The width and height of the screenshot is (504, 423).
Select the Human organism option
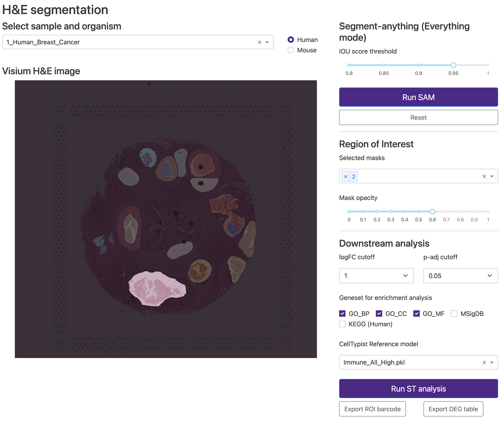(x=291, y=40)
